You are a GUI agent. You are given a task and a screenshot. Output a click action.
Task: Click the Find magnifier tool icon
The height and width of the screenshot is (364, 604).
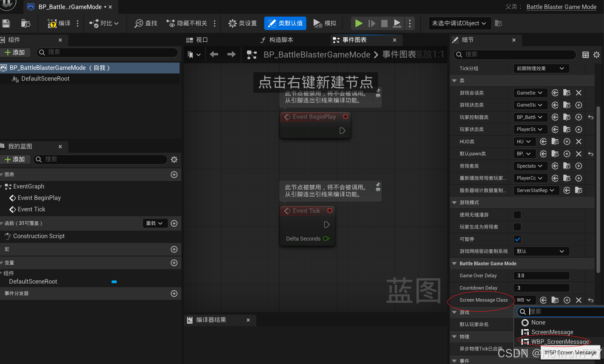139,23
